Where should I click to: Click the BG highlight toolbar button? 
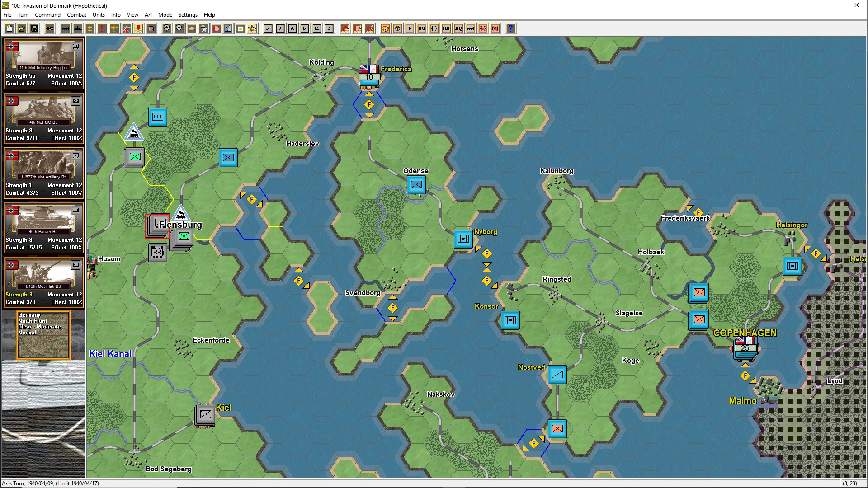coord(422,28)
